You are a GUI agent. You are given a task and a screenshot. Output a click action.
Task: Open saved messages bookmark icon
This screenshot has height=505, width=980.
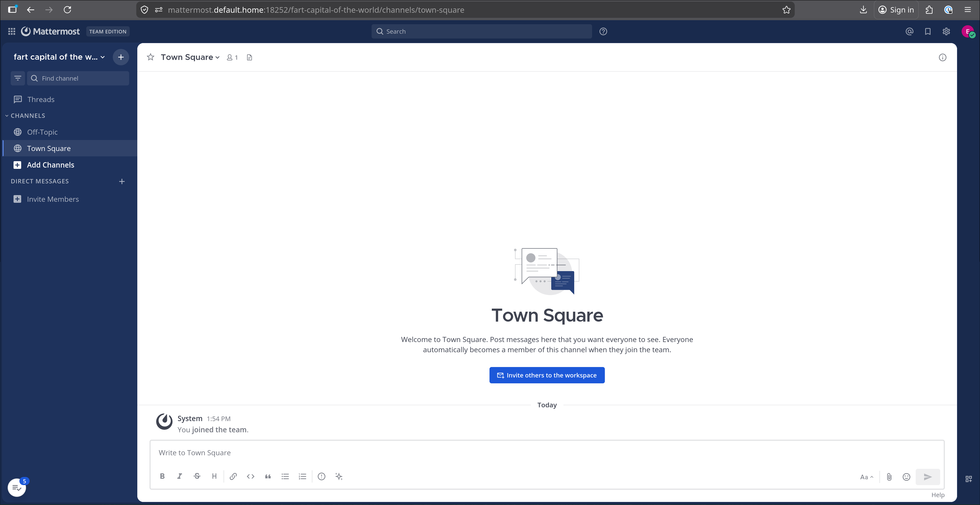(928, 32)
